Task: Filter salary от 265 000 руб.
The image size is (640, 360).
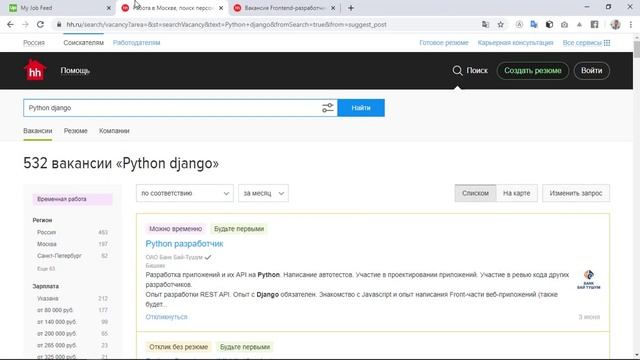Action: [x=56, y=345]
